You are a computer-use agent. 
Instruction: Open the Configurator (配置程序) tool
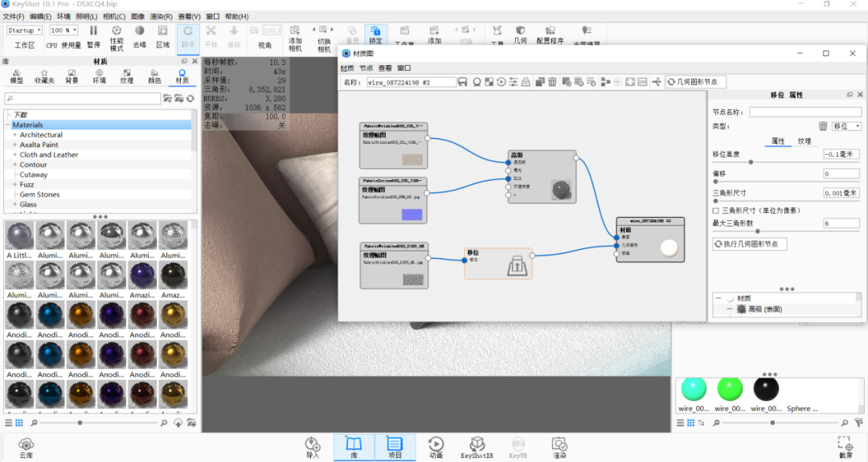click(x=550, y=35)
